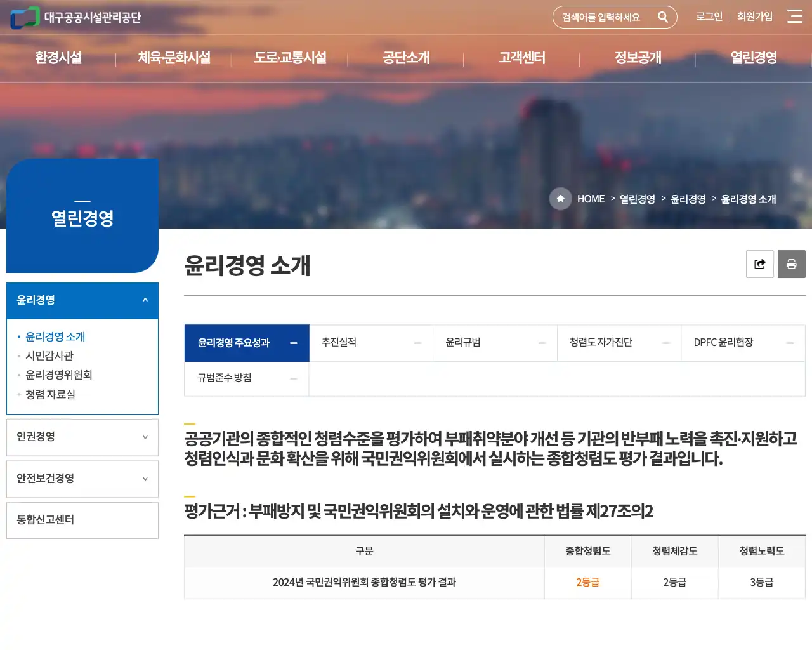Select 정보공개 in the top navigation
This screenshot has width=812, height=650.
[637, 58]
